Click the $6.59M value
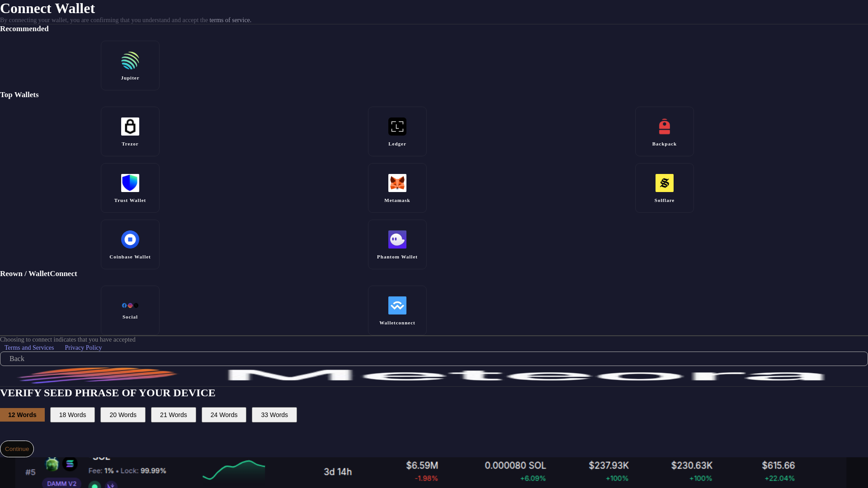868x488 pixels. (422, 465)
